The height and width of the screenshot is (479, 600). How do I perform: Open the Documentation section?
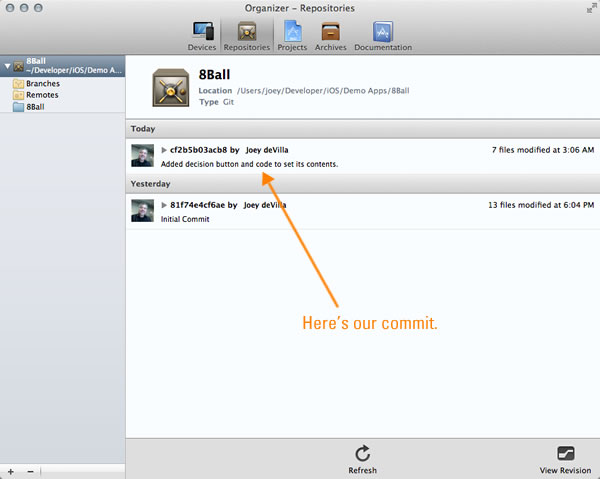pyautogui.click(x=383, y=36)
